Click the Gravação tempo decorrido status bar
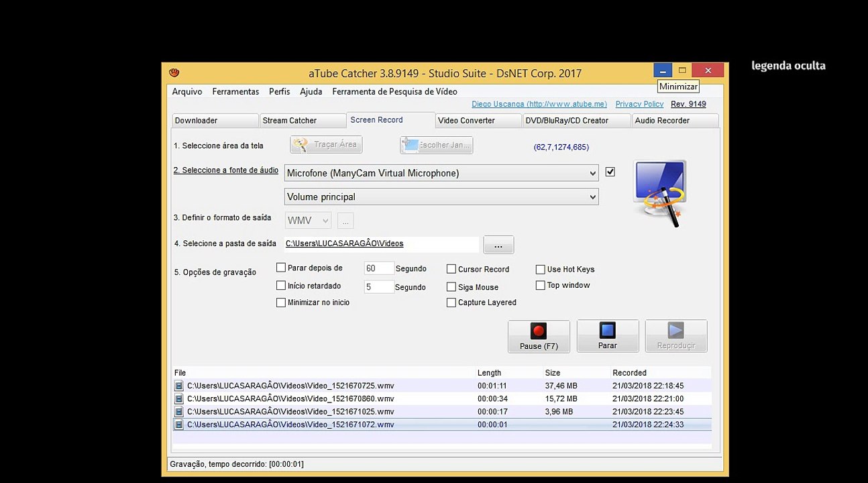 click(x=445, y=464)
